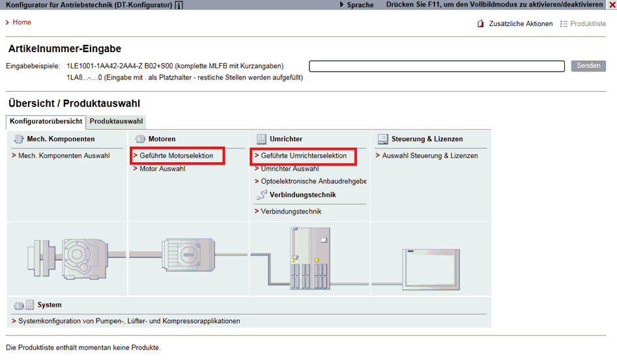Screen dimensions: 617x364
Task: Click the converter cabinet illustration
Action: [311, 257]
